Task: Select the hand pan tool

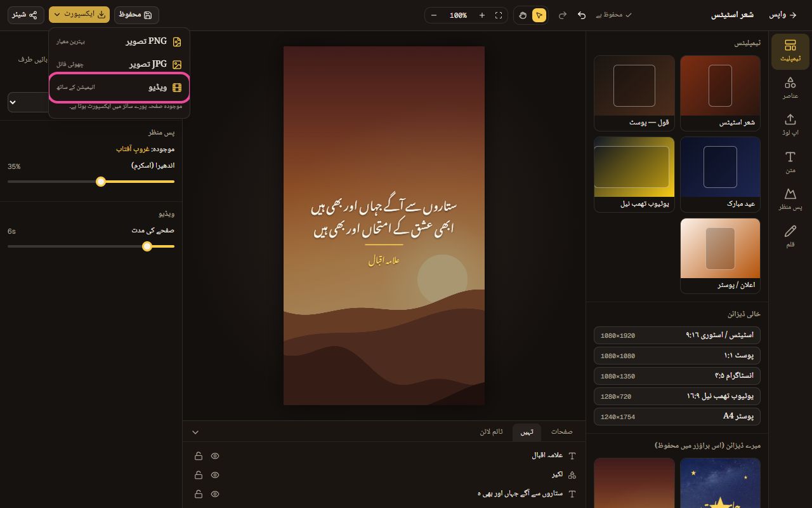Action: 523,15
